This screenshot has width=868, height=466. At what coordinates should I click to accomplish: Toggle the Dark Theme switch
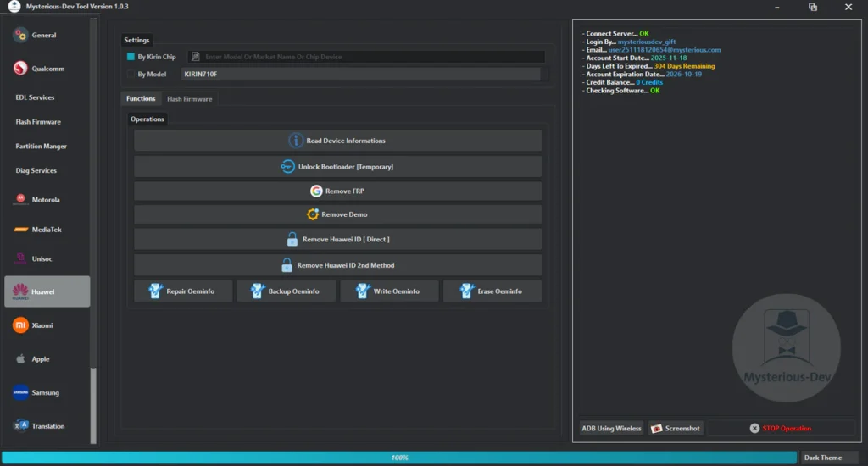(824, 458)
